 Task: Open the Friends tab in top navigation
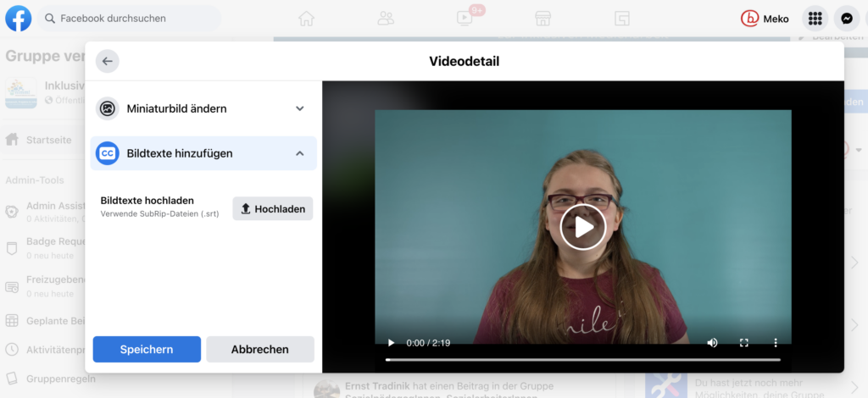coord(386,19)
